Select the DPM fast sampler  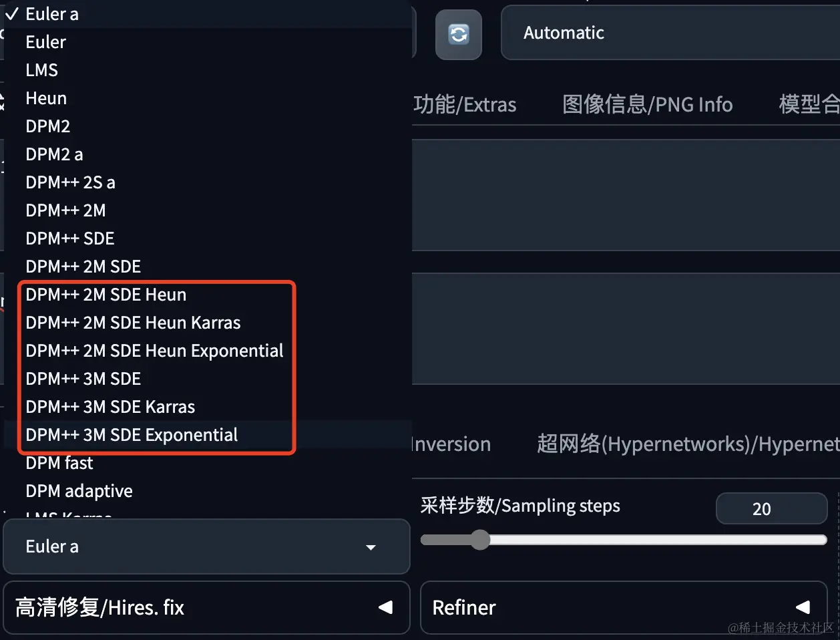coord(59,462)
